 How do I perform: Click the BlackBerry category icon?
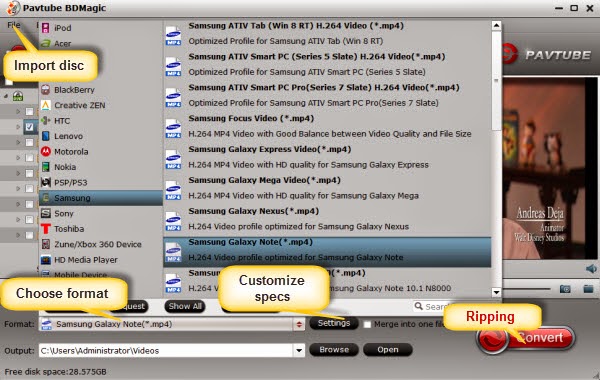pos(46,90)
